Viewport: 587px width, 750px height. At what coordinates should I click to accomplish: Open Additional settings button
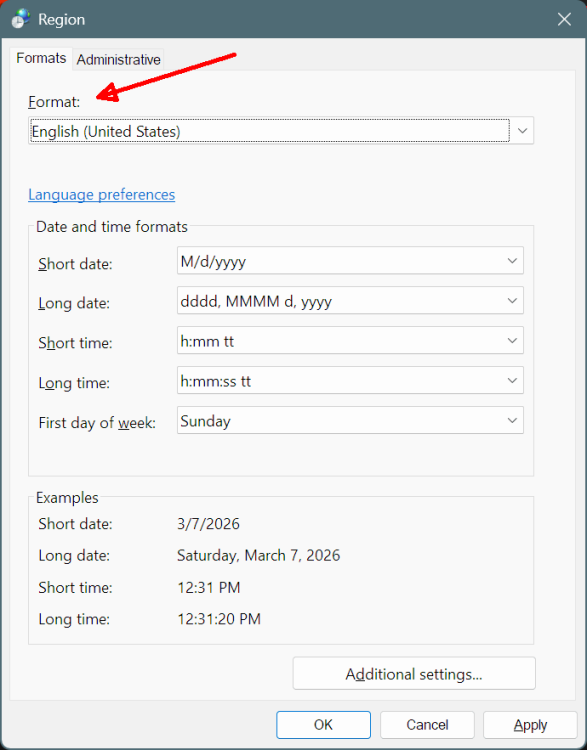(414, 673)
